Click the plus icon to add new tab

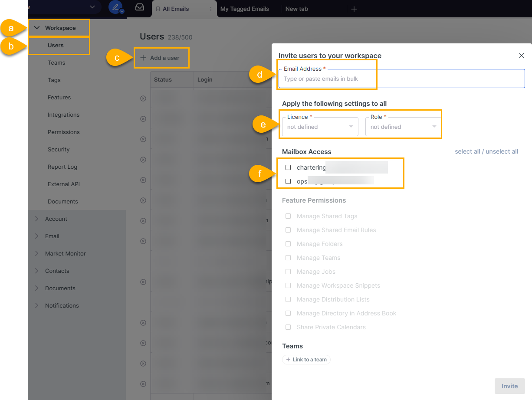point(354,9)
